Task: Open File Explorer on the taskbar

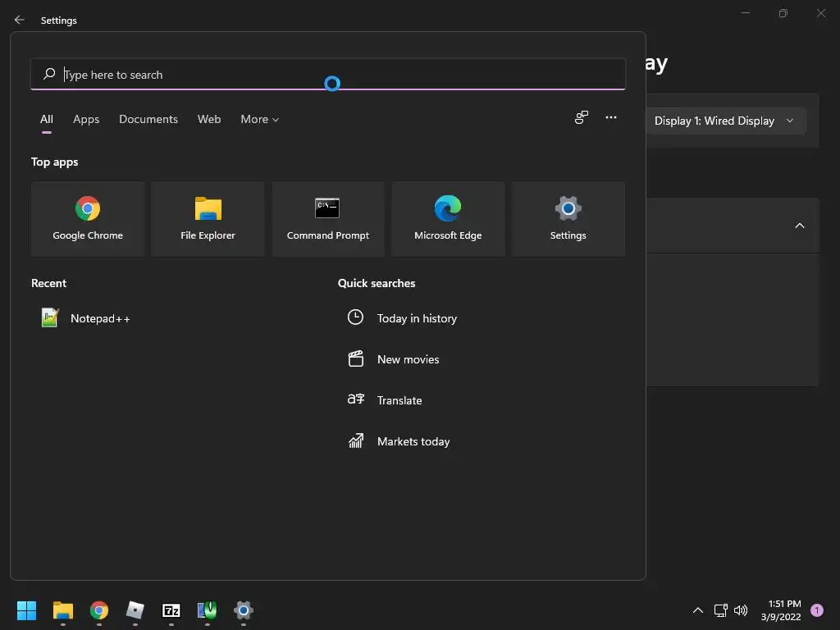Action: 62,610
